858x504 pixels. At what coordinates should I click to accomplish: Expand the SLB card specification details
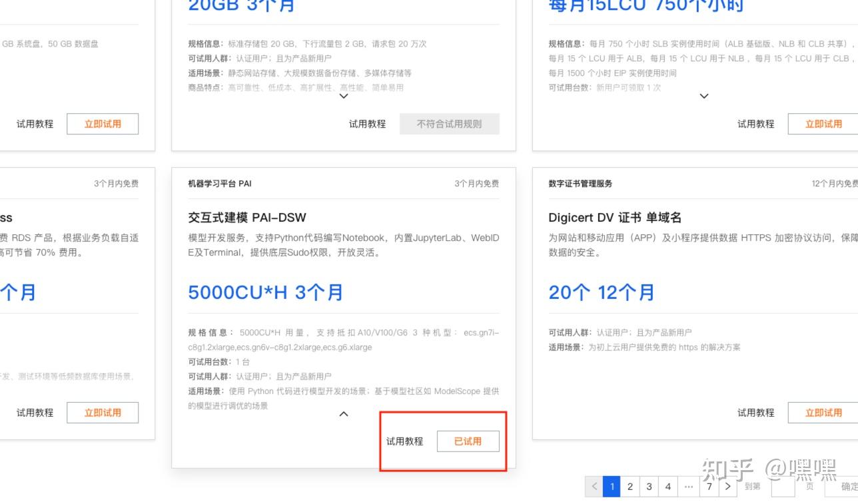pyautogui.click(x=704, y=96)
